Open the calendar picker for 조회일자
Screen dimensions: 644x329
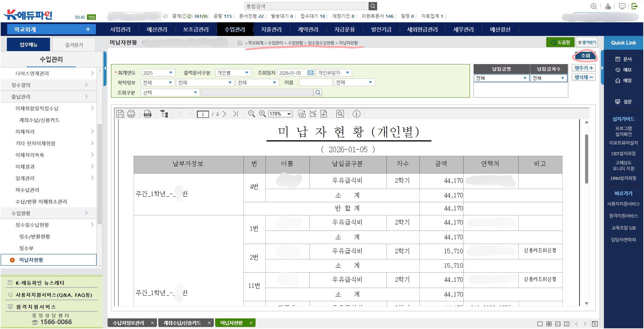pos(310,73)
